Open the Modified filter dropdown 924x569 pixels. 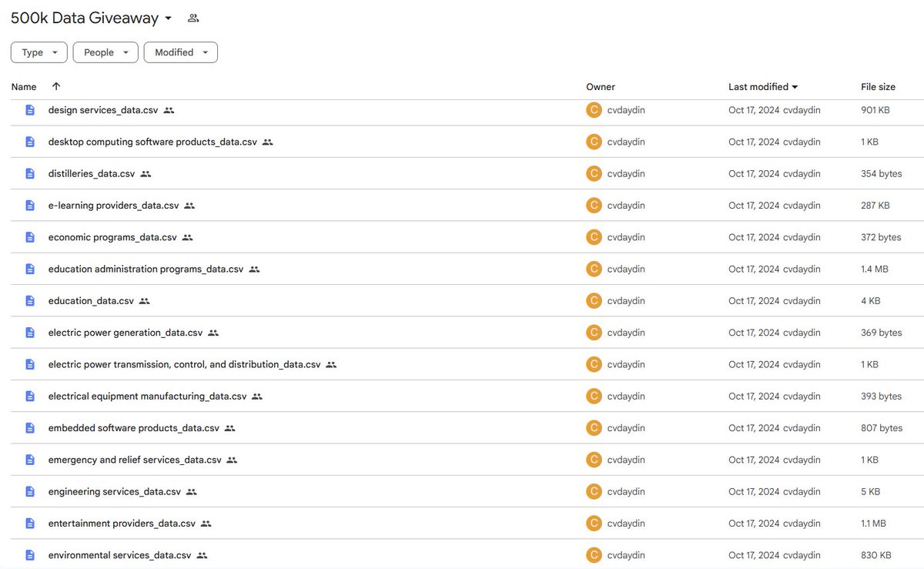coord(180,52)
